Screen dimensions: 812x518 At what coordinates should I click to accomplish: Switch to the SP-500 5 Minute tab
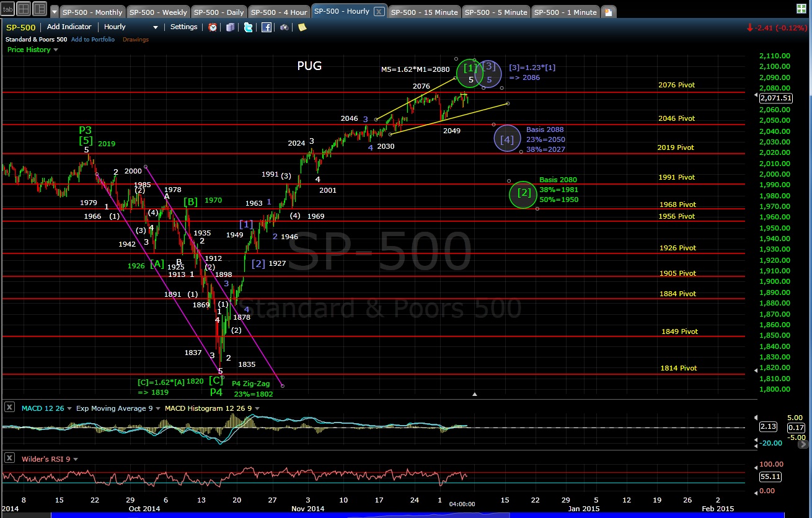click(x=496, y=12)
